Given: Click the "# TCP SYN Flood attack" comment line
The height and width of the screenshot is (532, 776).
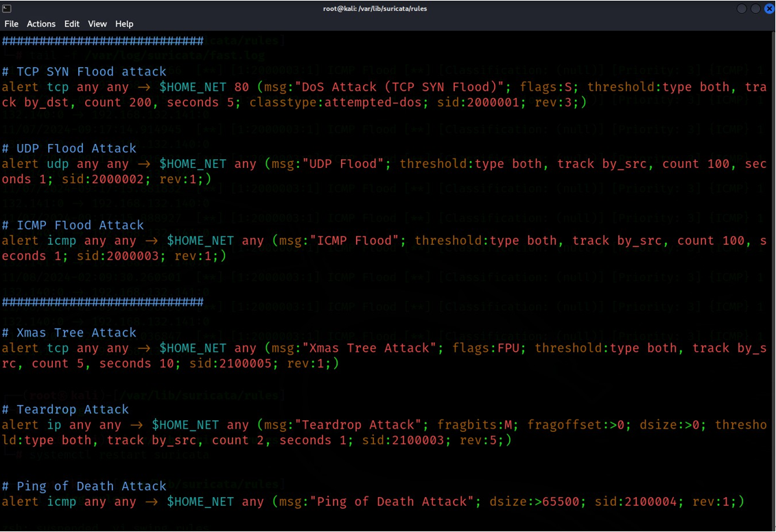Looking at the screenshot, I should point(84,71).
